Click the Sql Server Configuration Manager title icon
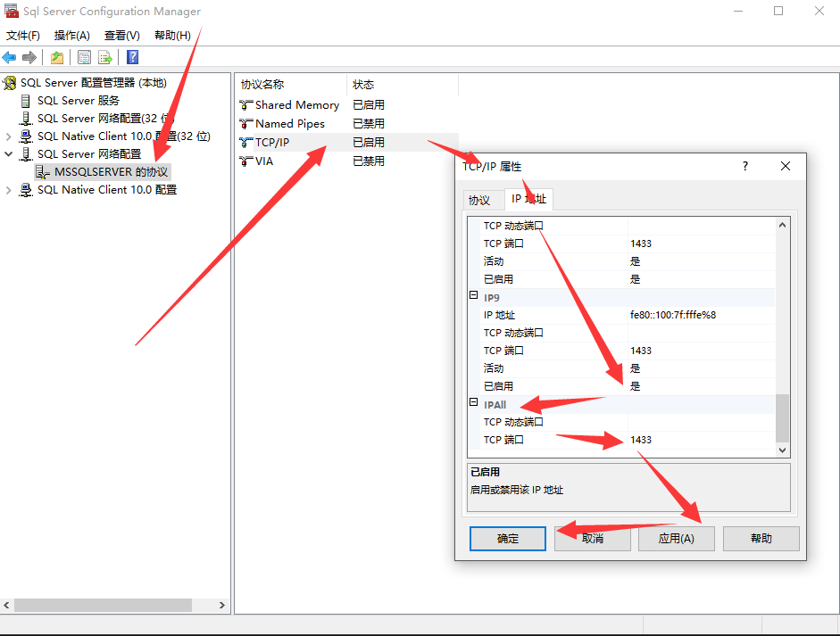 (12, 11)
